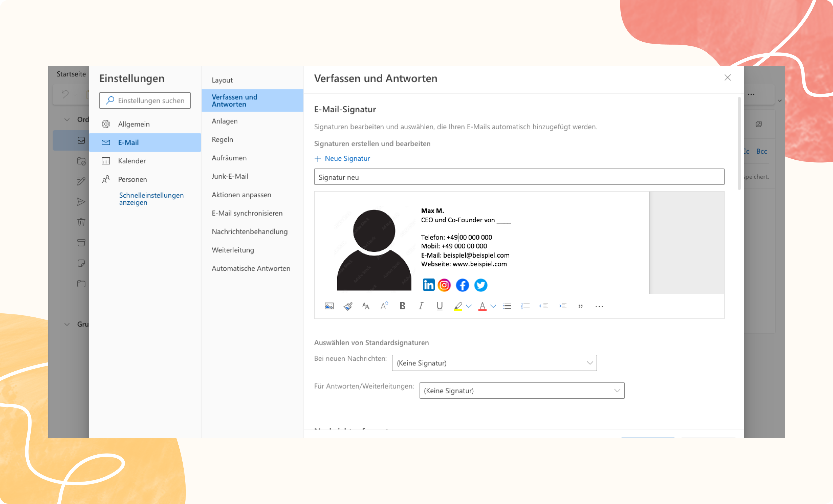The image size is (833, 504).
Task: Insert a quote block
Action: [x=580, y=306]
